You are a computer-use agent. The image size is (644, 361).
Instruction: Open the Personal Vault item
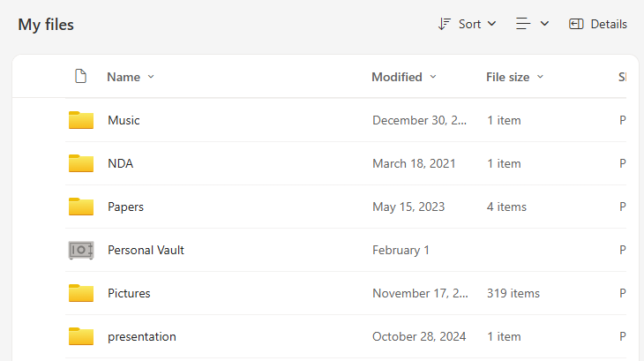[146, 250]
